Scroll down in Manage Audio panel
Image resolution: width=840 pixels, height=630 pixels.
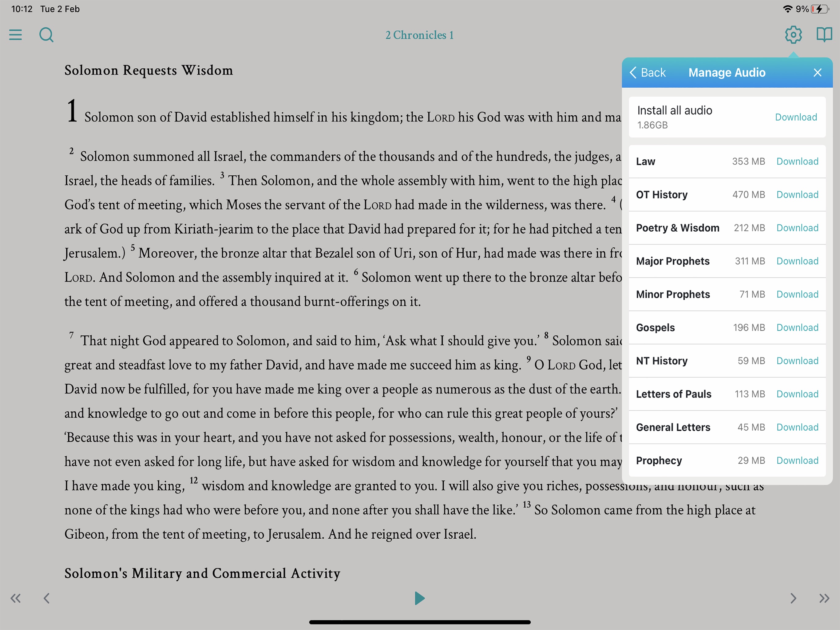tap(727, 460)
